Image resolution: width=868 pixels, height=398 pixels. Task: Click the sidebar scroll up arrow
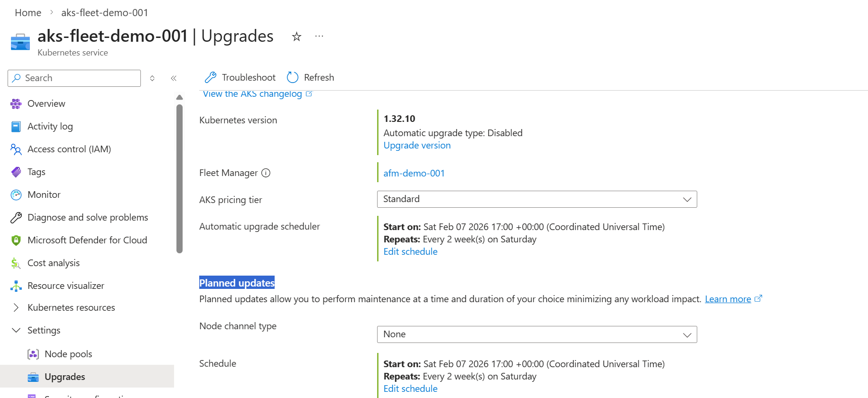coord(179,97)
